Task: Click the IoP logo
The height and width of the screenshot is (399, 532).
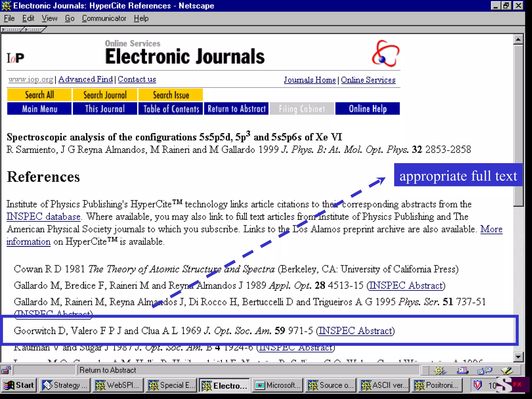Action: pos(16,58)
